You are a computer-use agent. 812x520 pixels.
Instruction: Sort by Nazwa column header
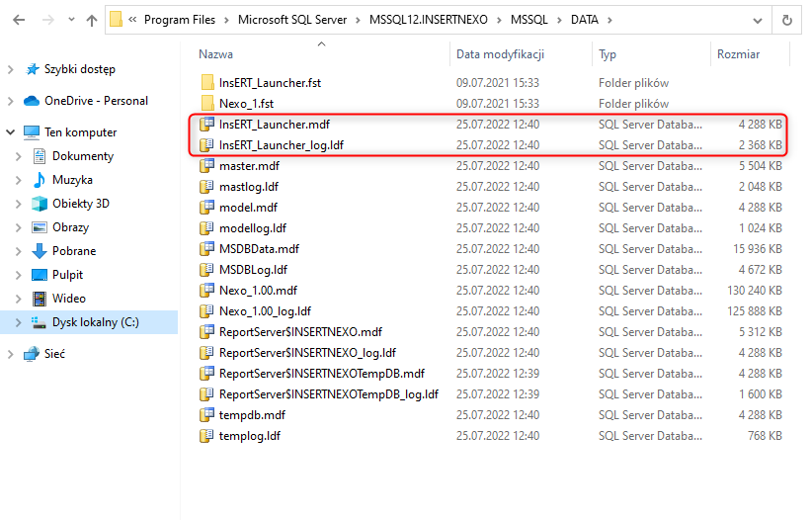(x=216, y=54)
